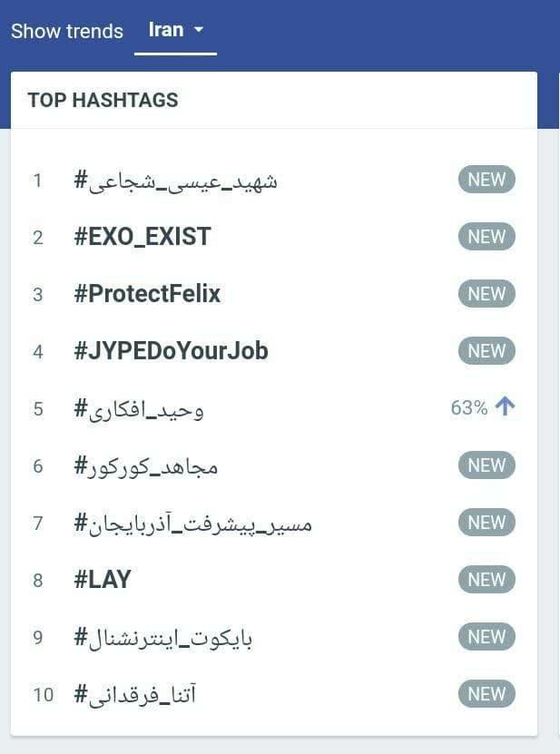Viewport: 560px width, 754px height.
Task: Click the NEW badge on rank 10 hashtag
Action: coord(486,694)
